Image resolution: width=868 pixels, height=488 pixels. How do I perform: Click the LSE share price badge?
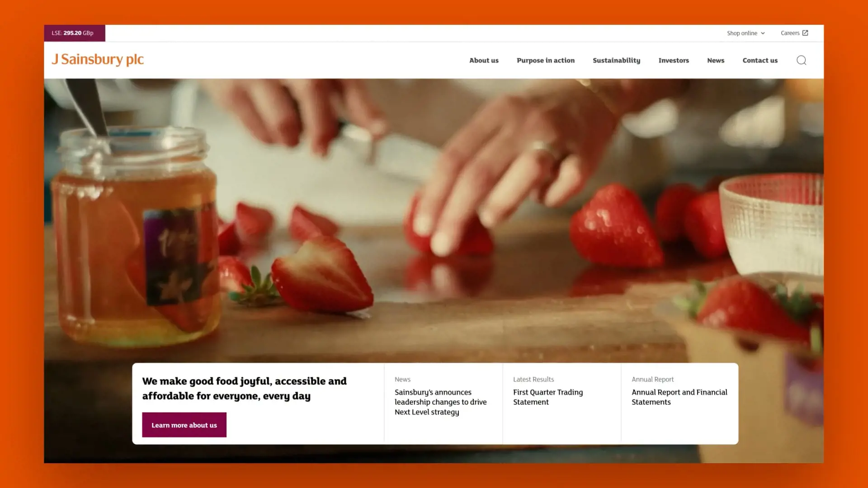(x=75, y=33)
